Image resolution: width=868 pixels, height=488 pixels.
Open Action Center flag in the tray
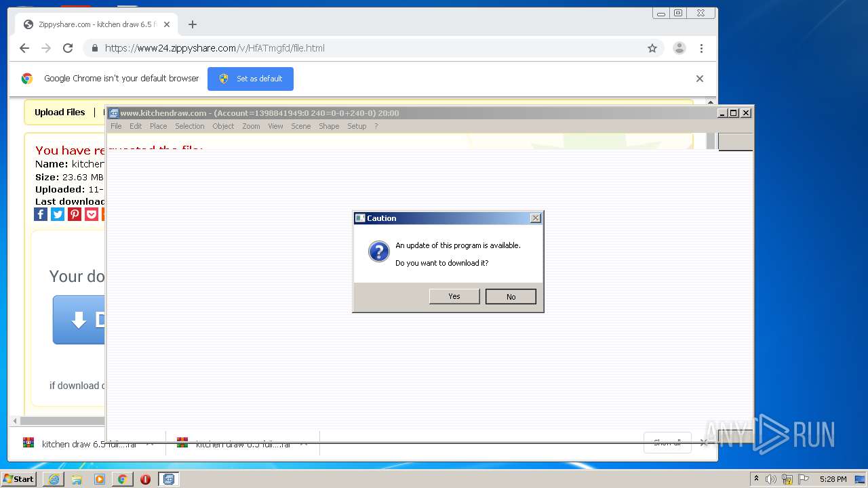point(804,479)
